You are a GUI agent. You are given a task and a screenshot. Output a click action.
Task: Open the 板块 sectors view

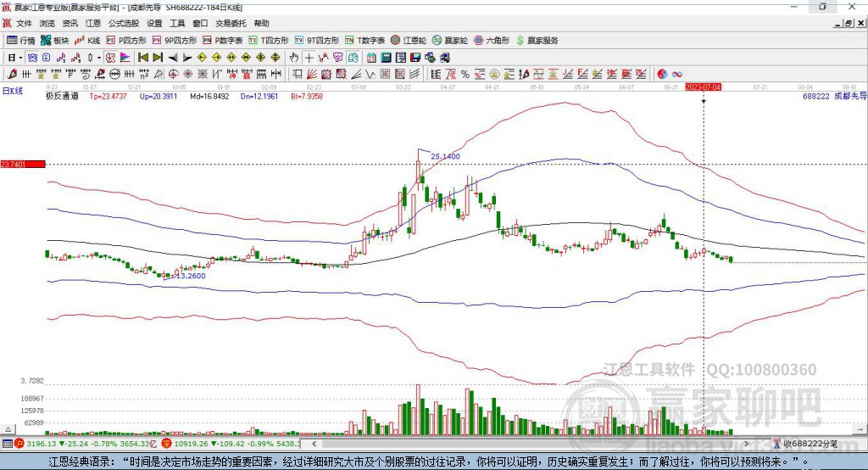(54, 41)
